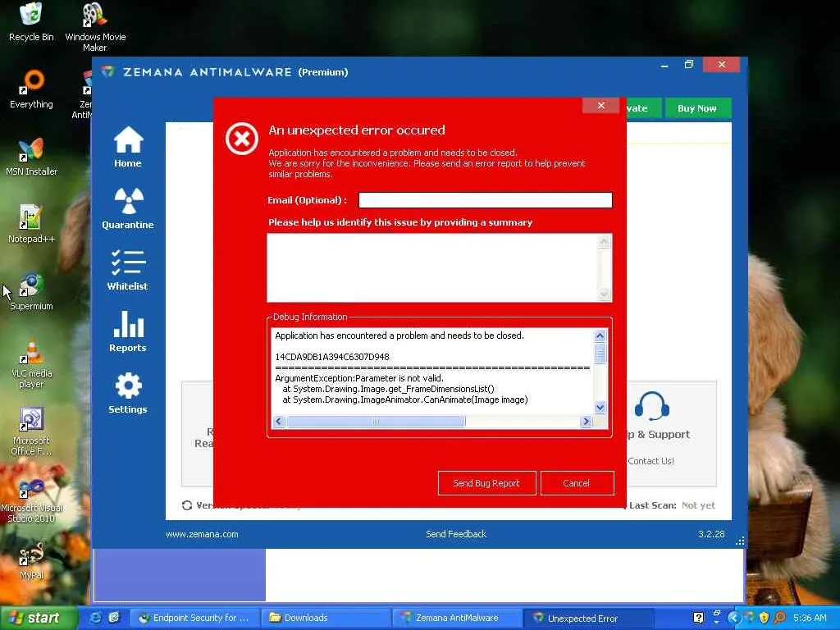Image resolution: width=840 pixels, height=630 pixels.
Task: Click the Buy Now button
Action: pos(697,108)
